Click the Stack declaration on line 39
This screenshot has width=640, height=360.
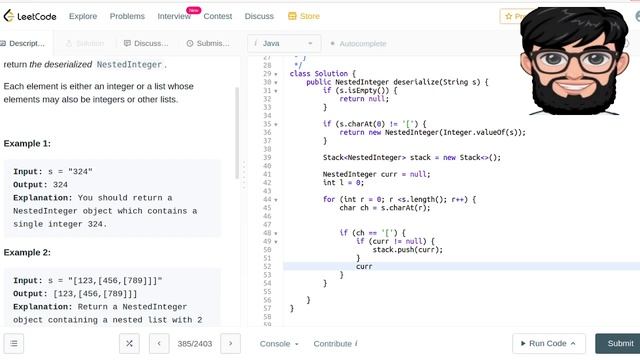(x=412, y=158)
